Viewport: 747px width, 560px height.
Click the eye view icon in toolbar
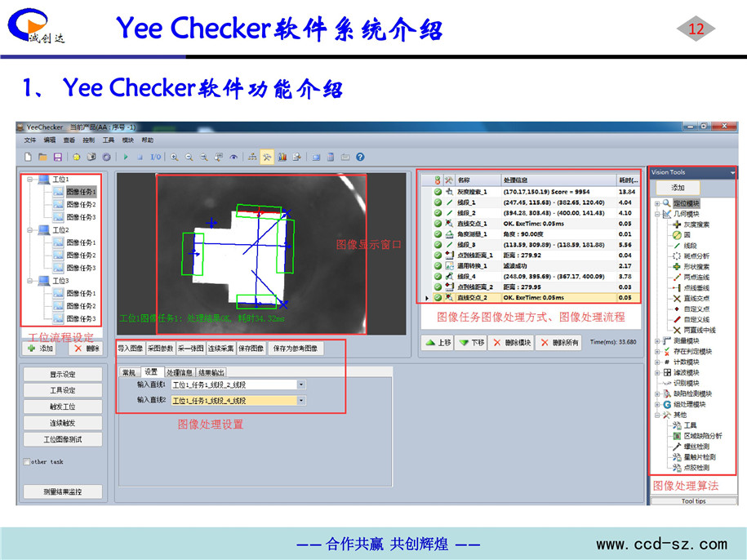234,157
